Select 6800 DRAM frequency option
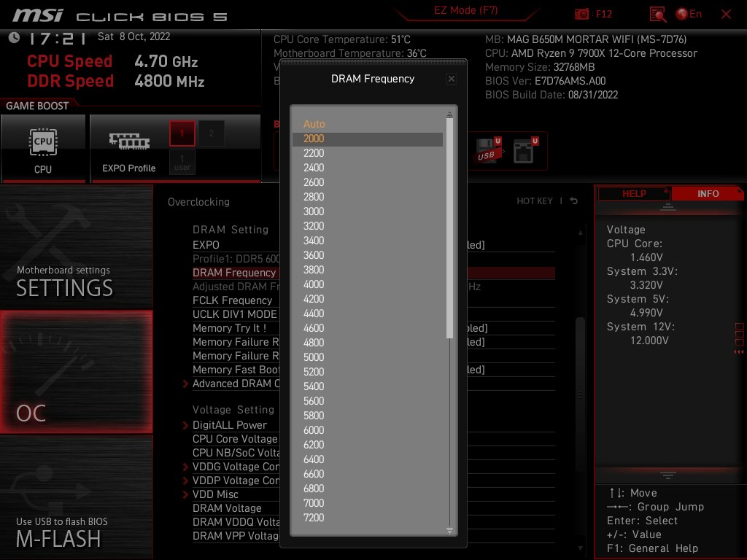Viewport: 747px width, 560px height. point(368,489)
